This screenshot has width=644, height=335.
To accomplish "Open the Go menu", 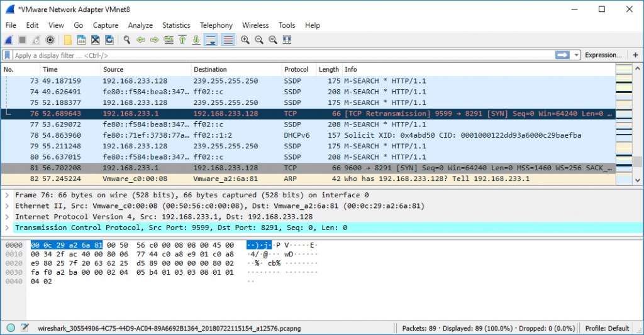I will [78, 25].
